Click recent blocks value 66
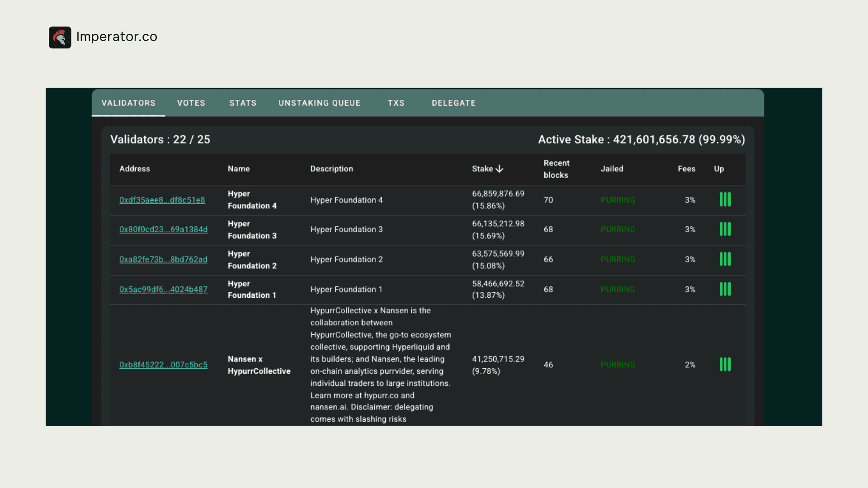The height and width of the screenshot is (488, 868). pyautogui.click(x=548, y=259)
